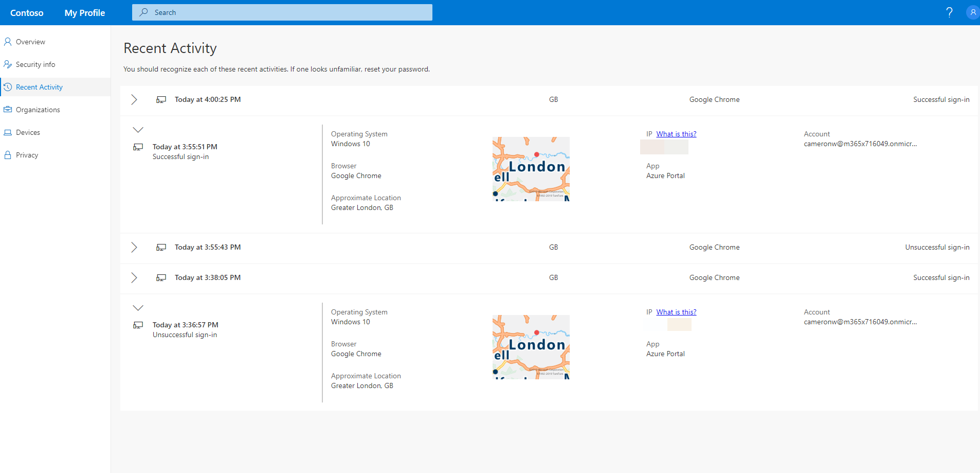Click the My Profile header link
The height and width of the screenshot is (473, 980).
pyautogui.click(x=85, y=13)
